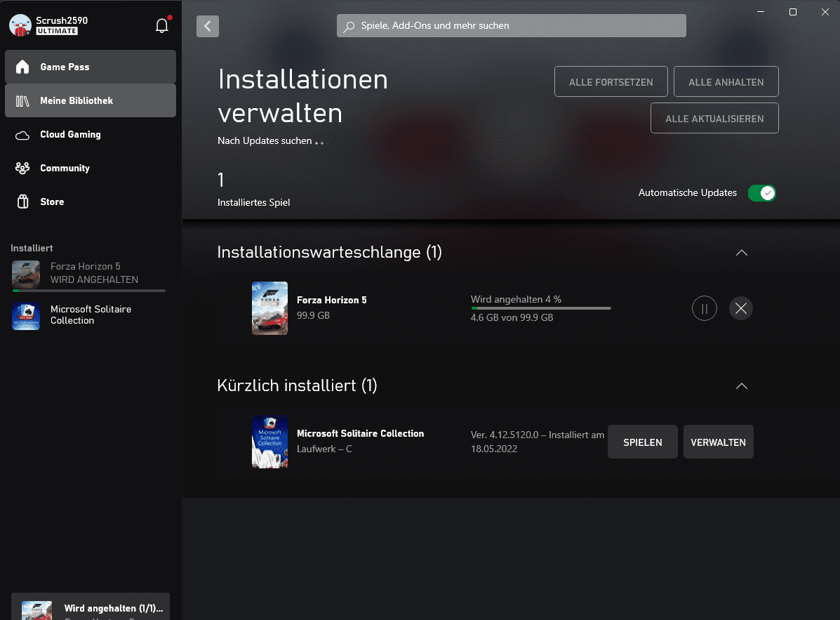Click Forza Horizon 5 cover in queue
This screenshot has height=620, width=840.
click(269, 308)
